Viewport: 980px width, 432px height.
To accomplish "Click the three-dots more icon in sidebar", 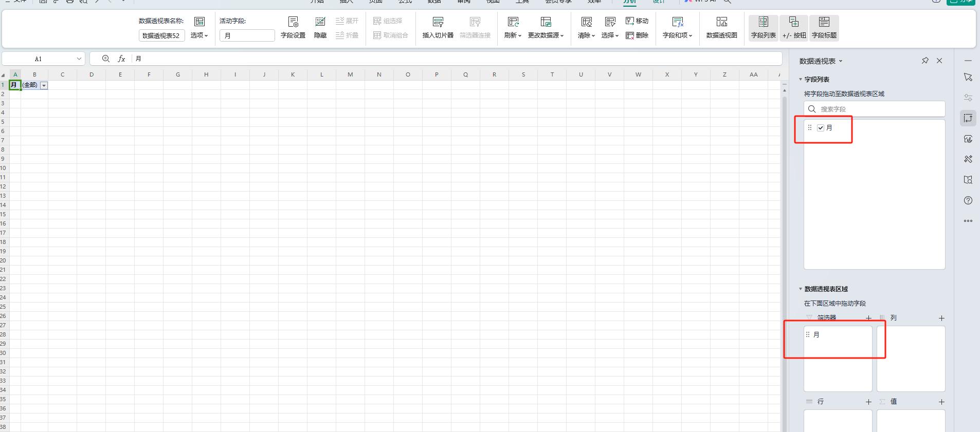I will coord(968,221).
